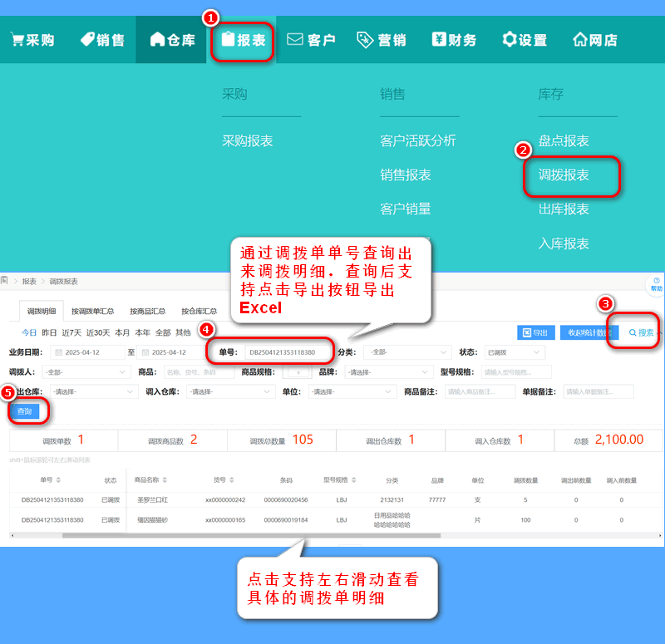Open the 设置 menu with gear icon
665x644 pixels.
tap(525, 40)
